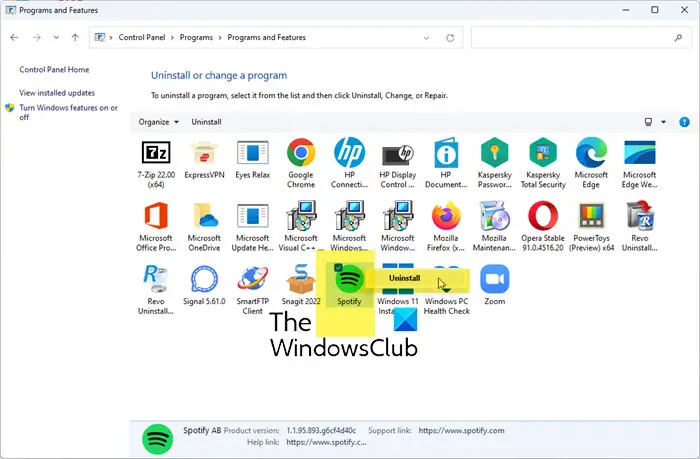Screen dimensions: 700x459
Task: Refresh the Programs and Features list
Action: (x=450, y=38)
